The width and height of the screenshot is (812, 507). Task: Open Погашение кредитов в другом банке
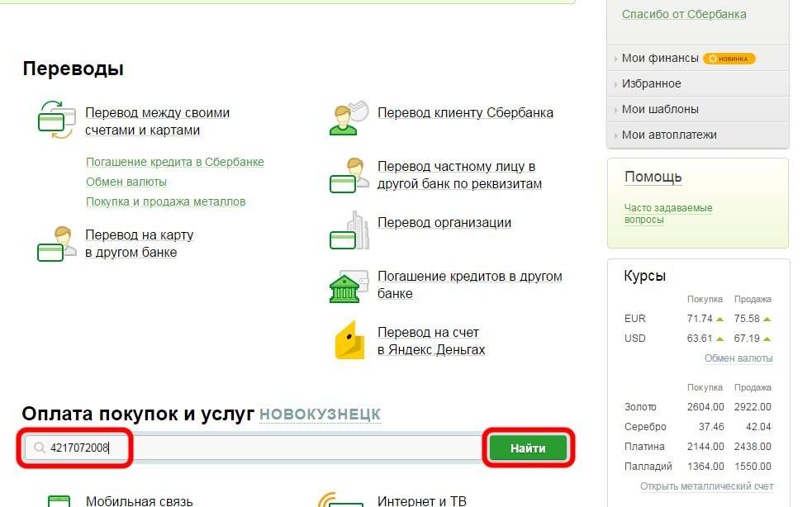coord(470,285)
